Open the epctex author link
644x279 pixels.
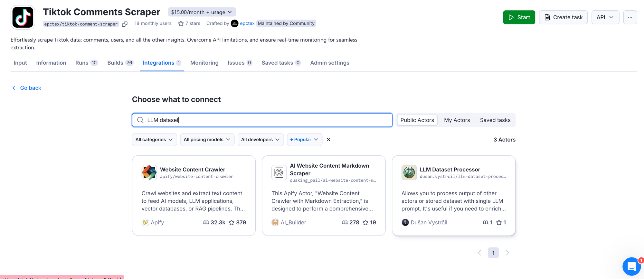pyautogui.click(x=247, y=23)
